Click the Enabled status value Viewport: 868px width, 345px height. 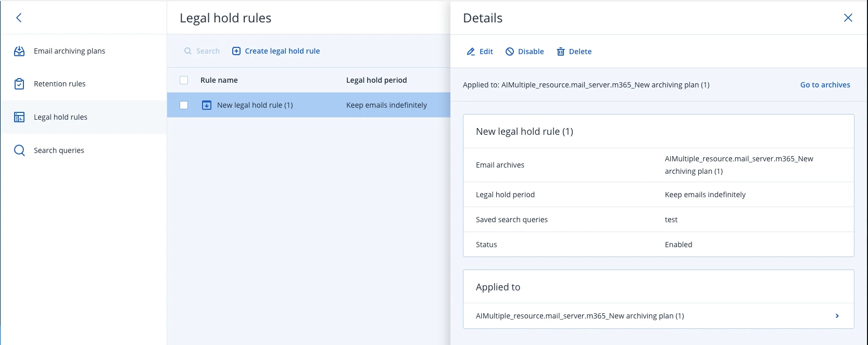pos(678,245)
